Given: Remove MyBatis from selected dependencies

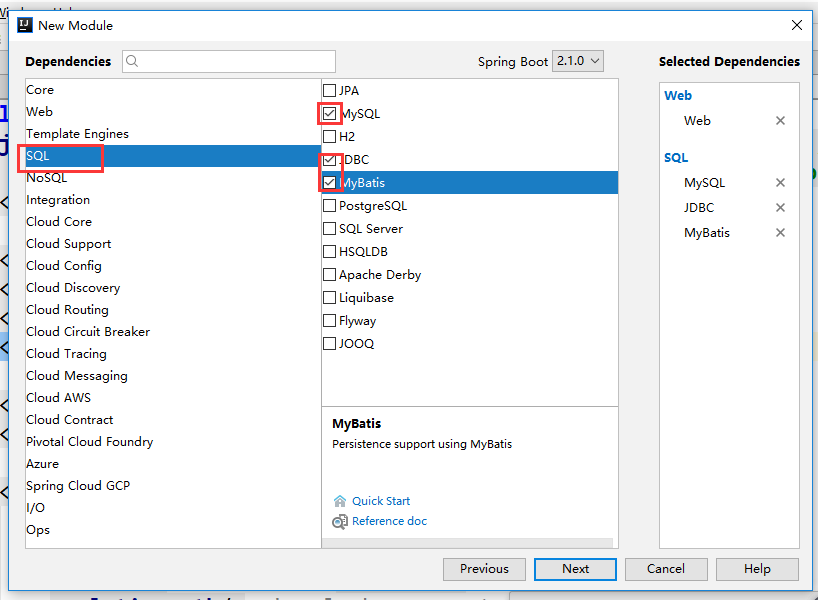Looking at the screenshot, I should tap(780, 233).
